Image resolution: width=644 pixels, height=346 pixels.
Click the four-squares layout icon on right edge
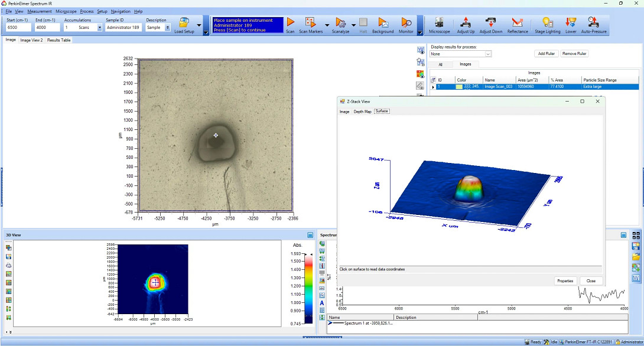(636, 235)
